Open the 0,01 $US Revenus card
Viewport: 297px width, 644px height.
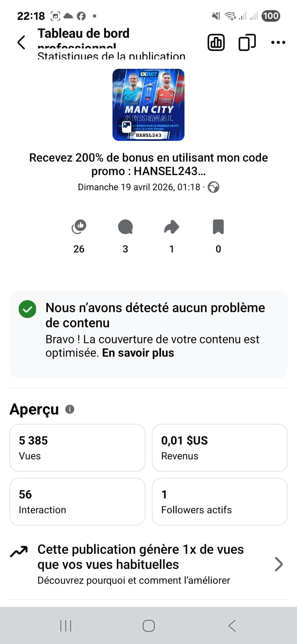tap(220, 448)
